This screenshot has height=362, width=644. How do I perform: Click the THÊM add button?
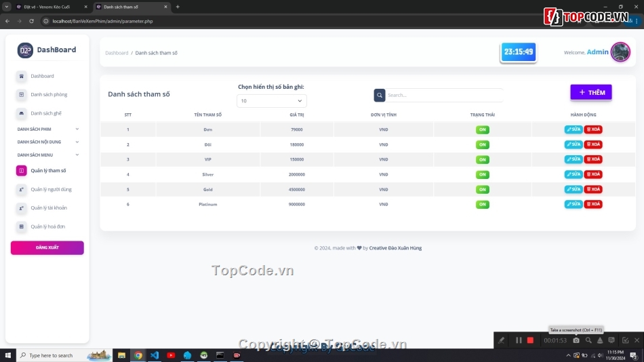pos(591,92)
